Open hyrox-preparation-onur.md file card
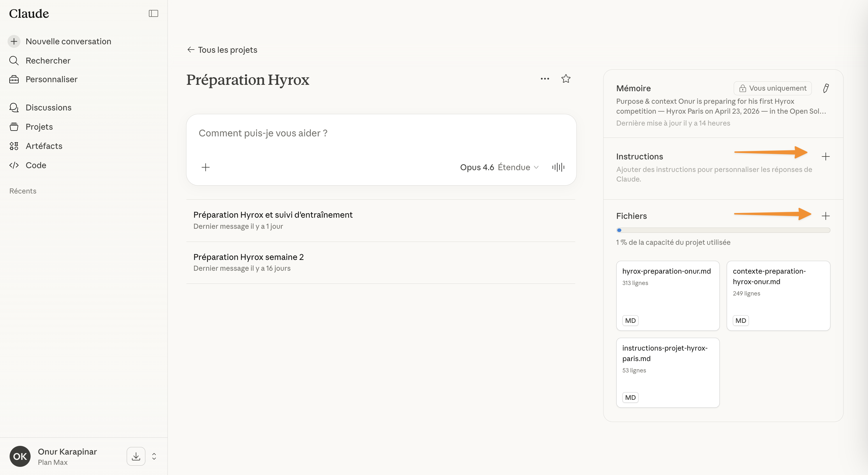The height and width of the screenshot is (475, 868). (x=668, y=296)
